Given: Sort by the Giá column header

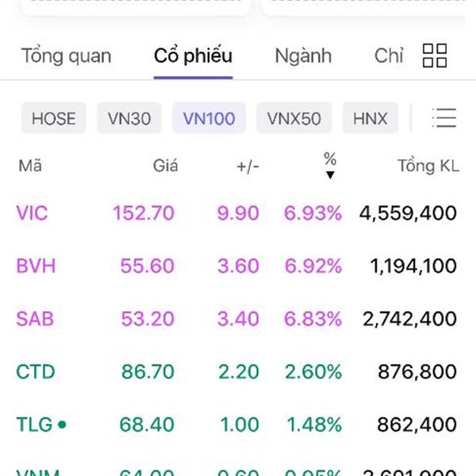Looking at the screenshot, I should [165, 166].
